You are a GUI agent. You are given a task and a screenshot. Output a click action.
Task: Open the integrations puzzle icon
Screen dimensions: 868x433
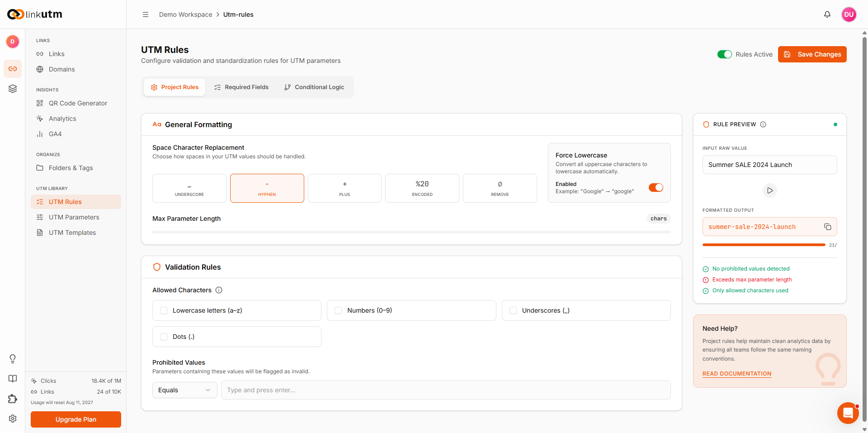[13, 399]
